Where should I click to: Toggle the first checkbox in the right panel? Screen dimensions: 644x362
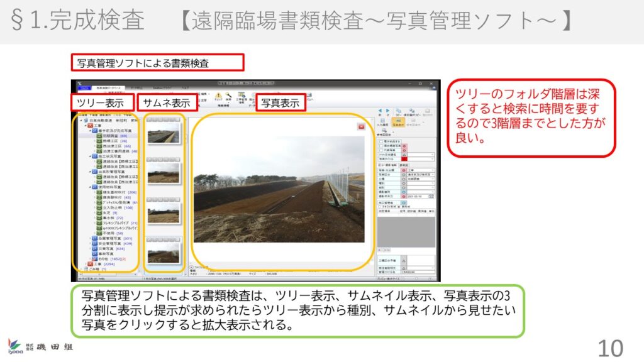pos(380,141)
